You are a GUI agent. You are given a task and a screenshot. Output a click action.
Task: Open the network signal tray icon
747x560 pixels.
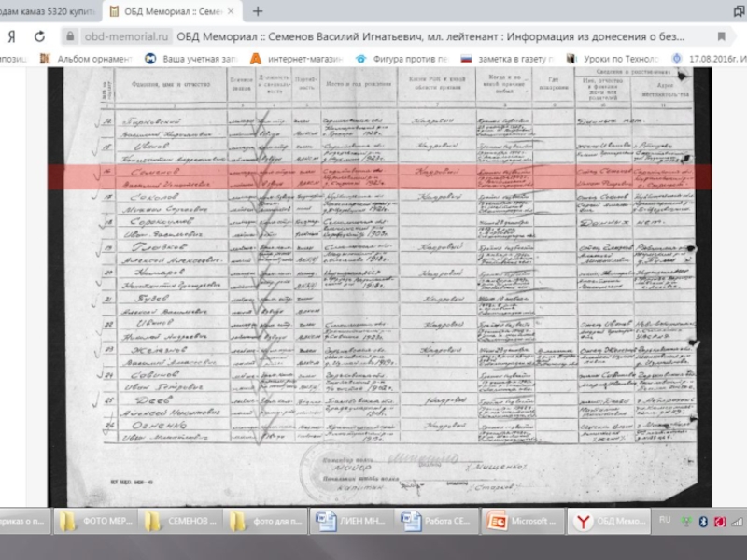(x=737, y=522)
